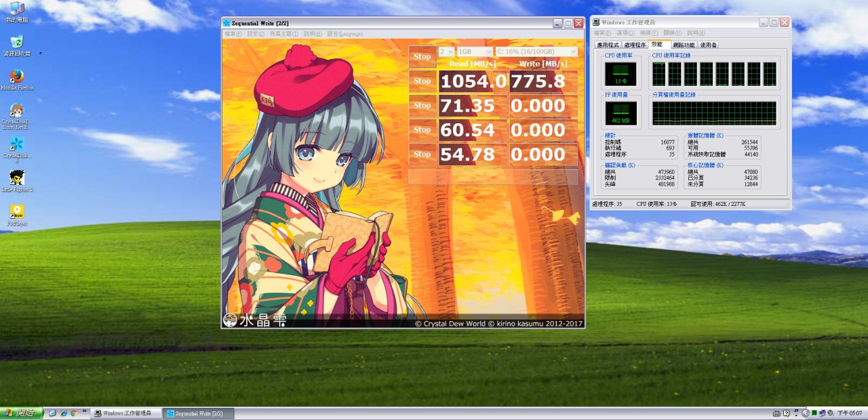Click the PF usage gauge showing 462 MB

tap(620, 113)
